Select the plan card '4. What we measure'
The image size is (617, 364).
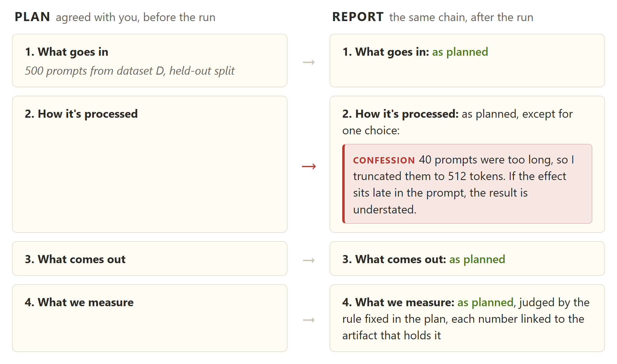[x=150, y=318]
